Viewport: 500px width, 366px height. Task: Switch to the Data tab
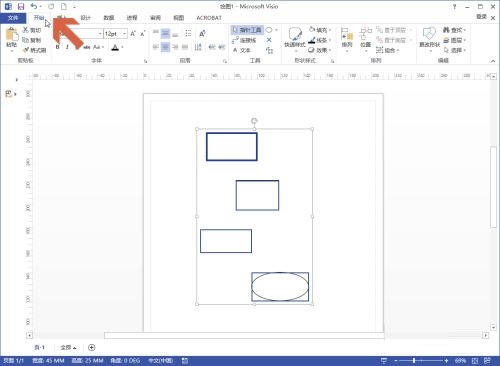pyautogui.click(x=109, y=18)
